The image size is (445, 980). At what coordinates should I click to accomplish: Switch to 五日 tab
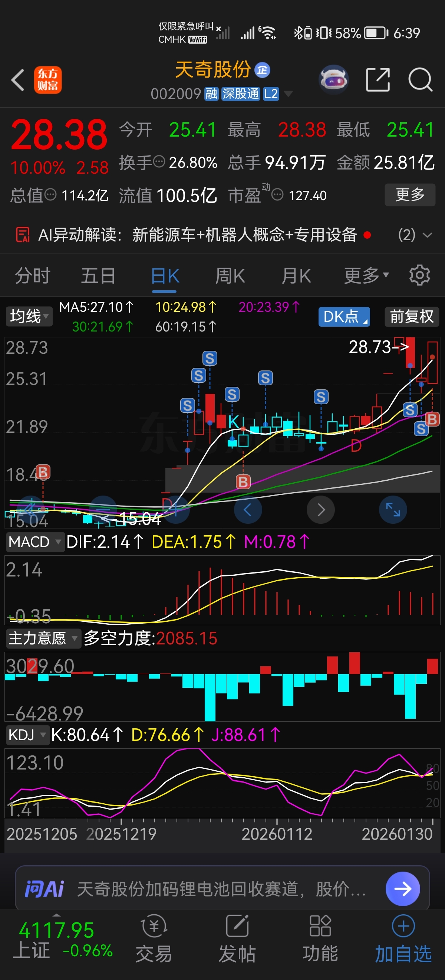click(x=98, y=275)
